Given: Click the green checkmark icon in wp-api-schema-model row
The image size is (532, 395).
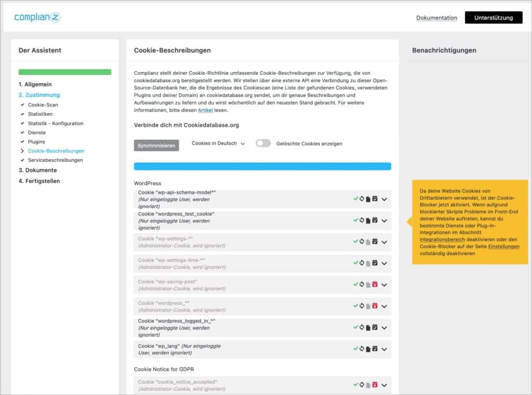Looking at the screenshot, I should pos(355,199).
